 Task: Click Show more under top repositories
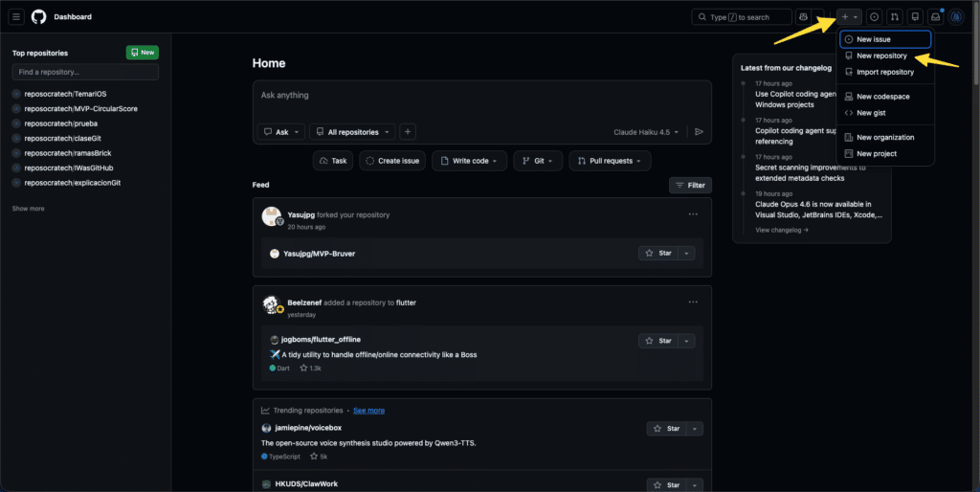click(28, 208)
